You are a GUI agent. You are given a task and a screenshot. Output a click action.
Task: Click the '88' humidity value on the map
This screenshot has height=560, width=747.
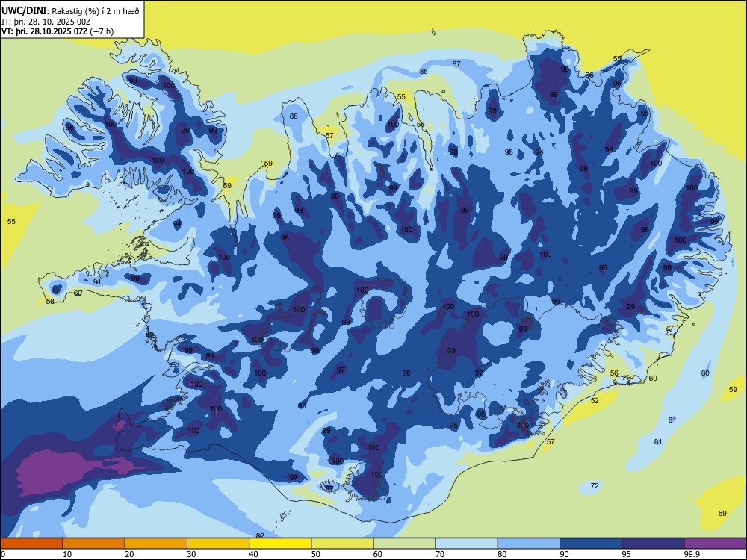(x=294, y=116)
